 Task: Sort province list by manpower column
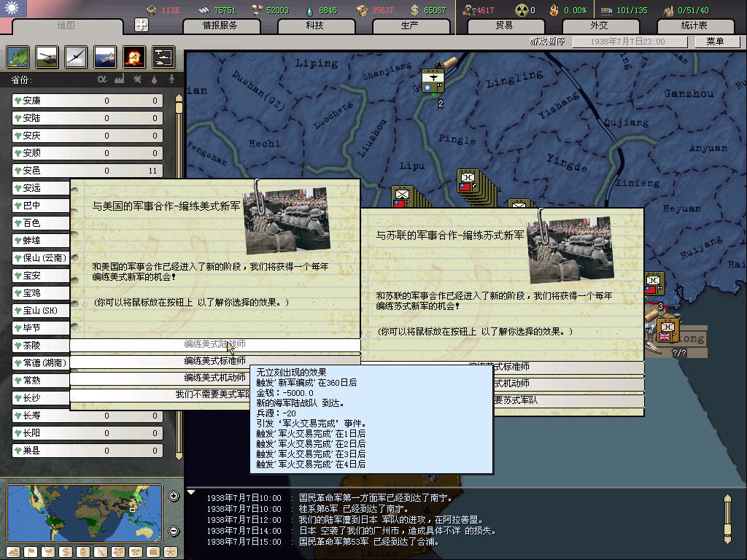point(172,79)
